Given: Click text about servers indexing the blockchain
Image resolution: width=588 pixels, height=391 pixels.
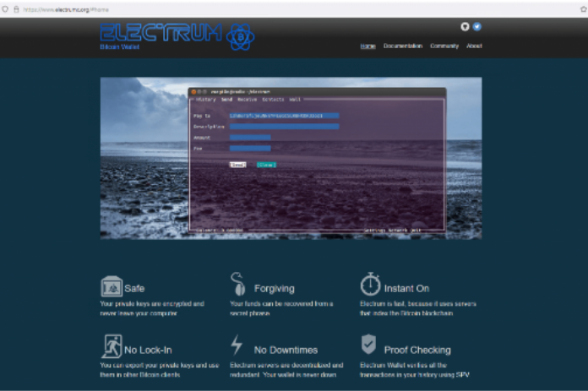Looking at the screenshot, I should pos(418,308).
